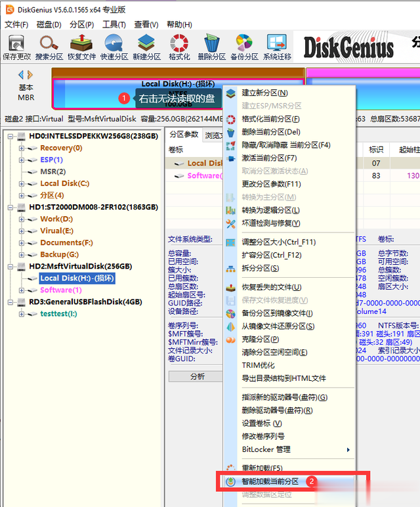Viewport: 420px width, 507px height.
Task: Expand the testtest(I:) partition node
Action: click(x=21, y=314)
